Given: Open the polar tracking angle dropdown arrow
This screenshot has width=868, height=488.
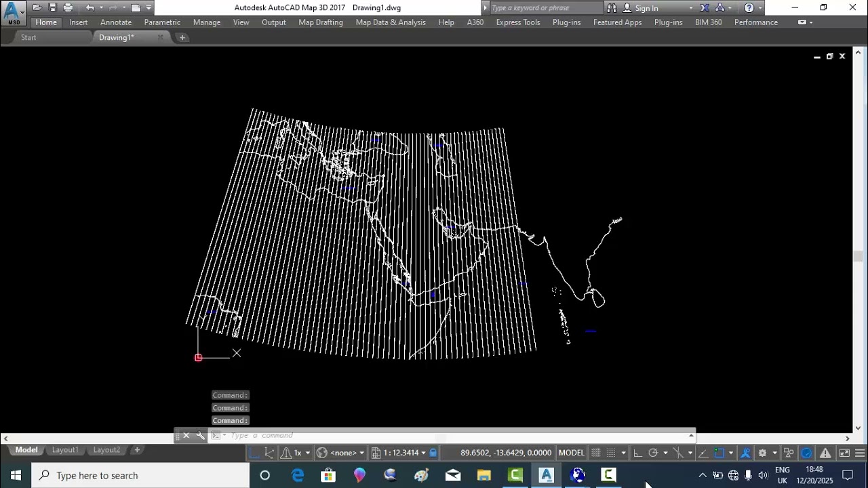Looking at the screenshot, I should [x=665, y=453].
